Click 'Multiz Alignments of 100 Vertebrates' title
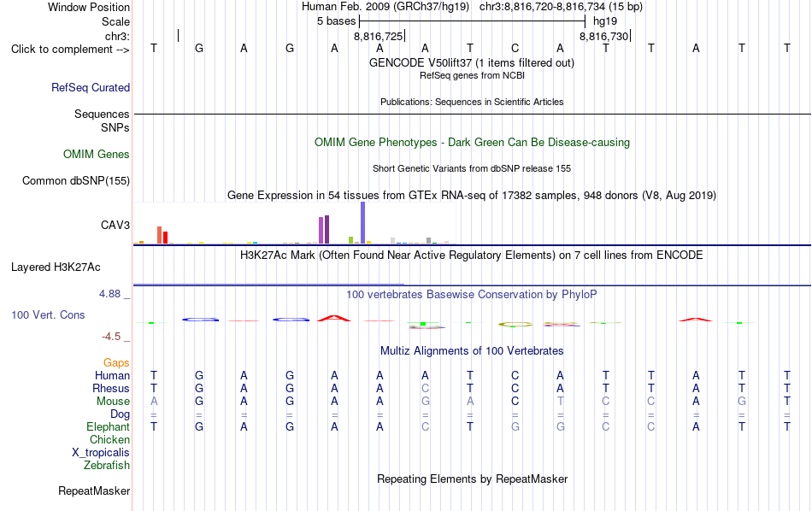Image resolution: width=812 pixels, height=511 pixels. (472, 351)
